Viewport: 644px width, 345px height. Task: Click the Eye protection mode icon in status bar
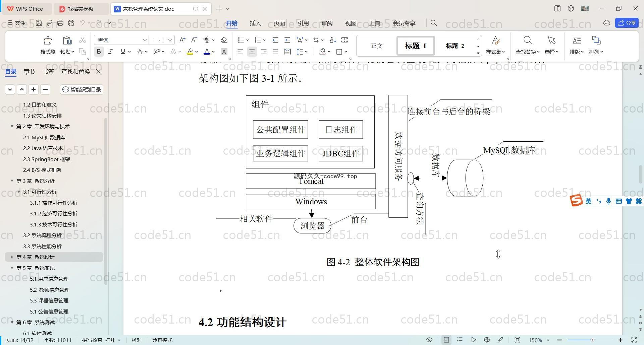[429, 340]
